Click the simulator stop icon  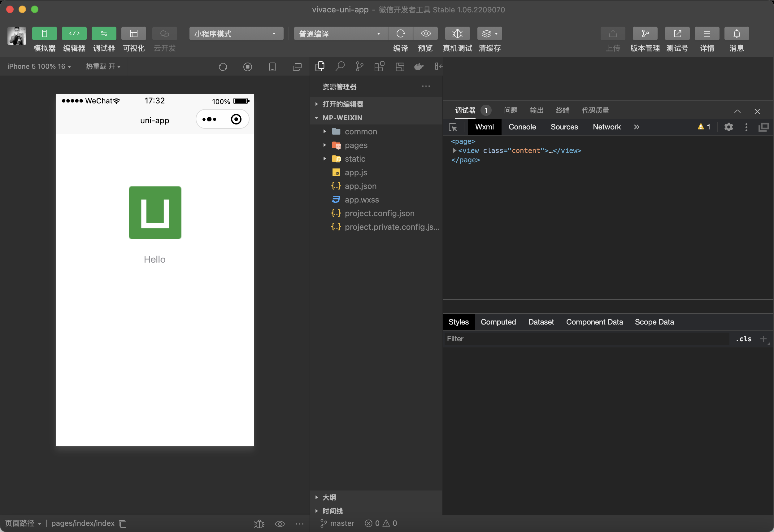point(248,67)
